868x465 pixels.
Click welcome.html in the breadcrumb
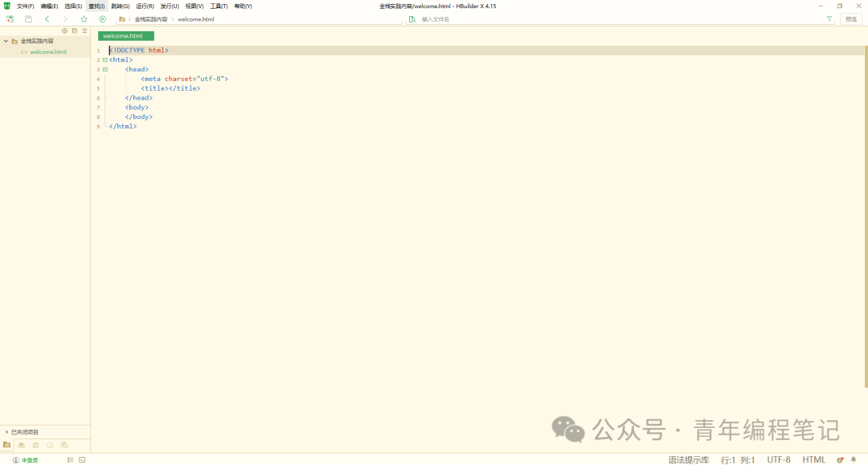[195, 19]
